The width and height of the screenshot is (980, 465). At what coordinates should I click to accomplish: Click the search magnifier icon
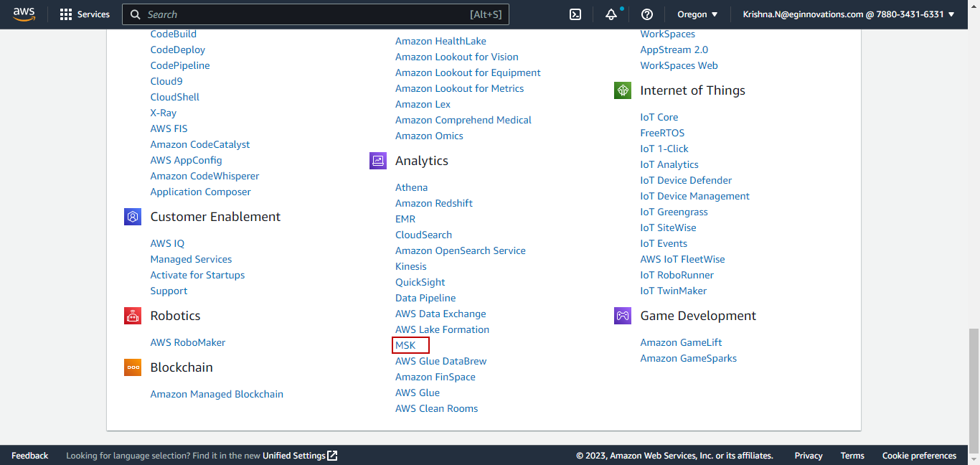[x=136, y=14]
